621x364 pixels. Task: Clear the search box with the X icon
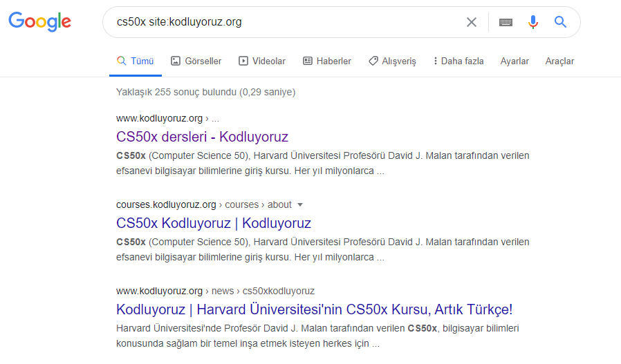click(x=472, y=22)
